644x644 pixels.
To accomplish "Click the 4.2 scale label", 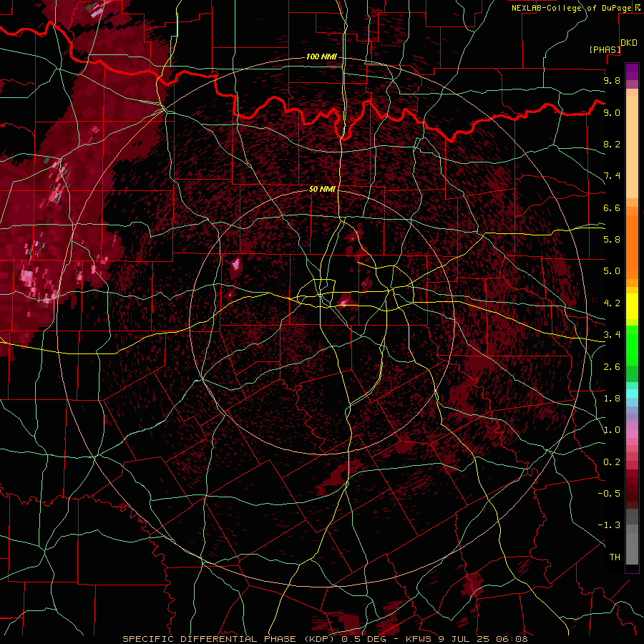I will (612, 303).
